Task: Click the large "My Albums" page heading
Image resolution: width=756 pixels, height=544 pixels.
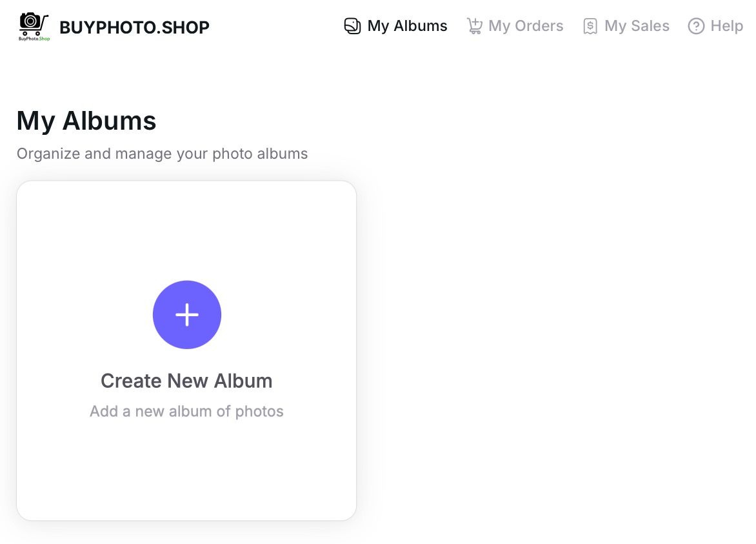Action: pos(86,121)
